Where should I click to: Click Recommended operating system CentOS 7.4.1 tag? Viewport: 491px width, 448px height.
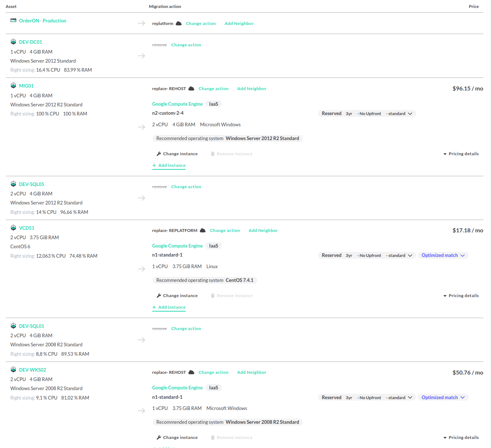(x=205, y=280)
